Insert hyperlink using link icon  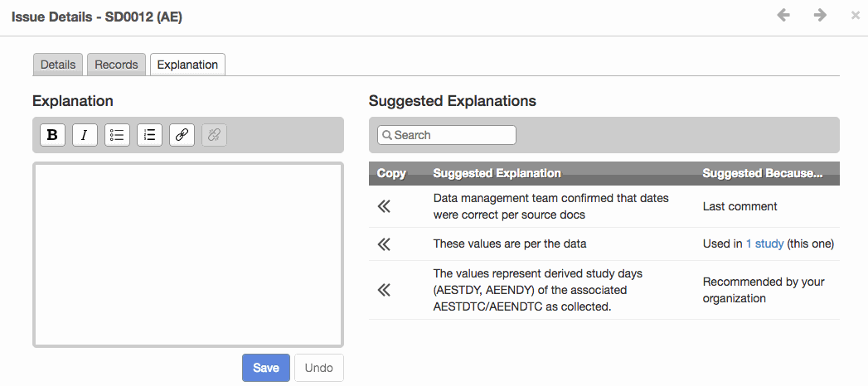click(x=182, y=135)
